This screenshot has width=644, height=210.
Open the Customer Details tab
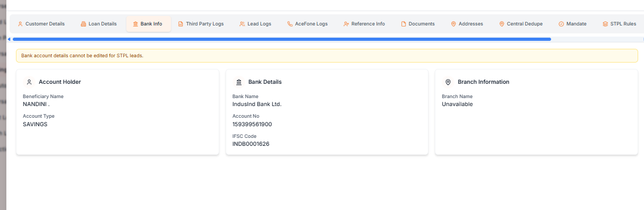coord(41,24)
